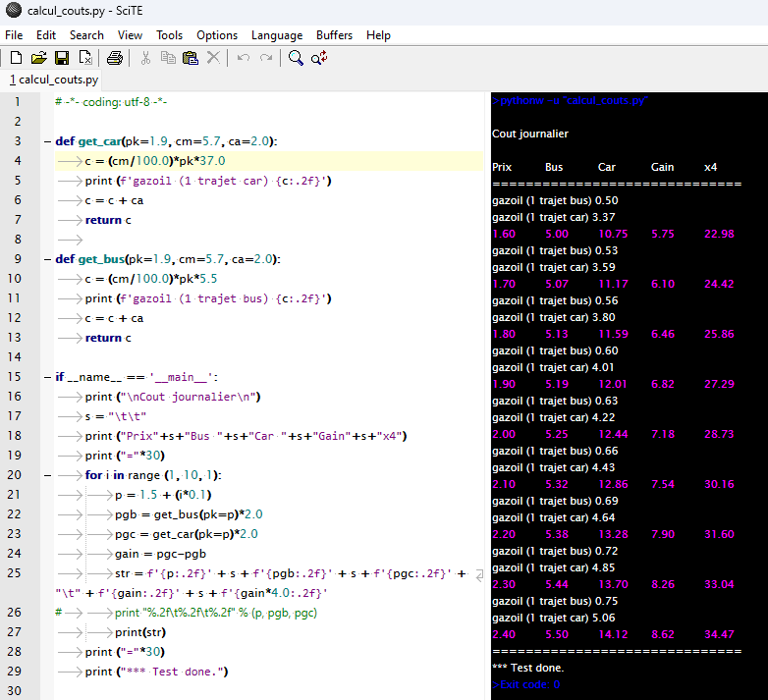The height and width of the screenshot is (700, 768).
Task: Click the 'return c' statement on line 13
Action: coord(108,339)
